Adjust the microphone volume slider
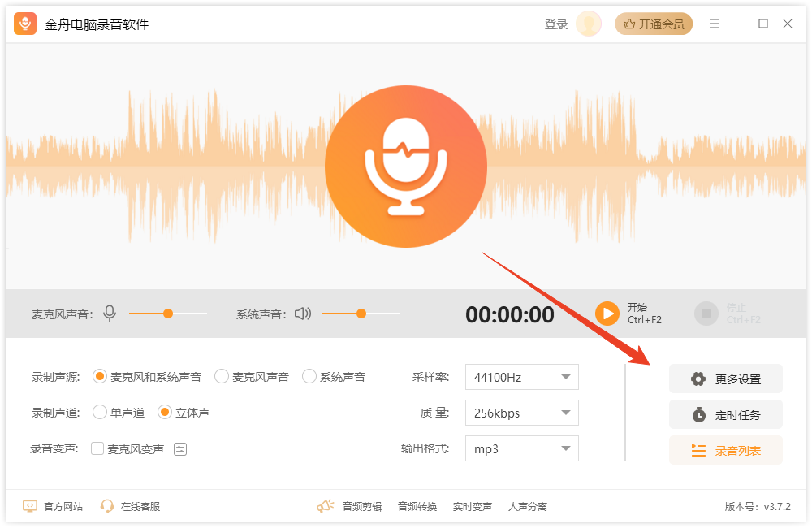The height and width of the screenshot is (528, 812). [166, 313]
